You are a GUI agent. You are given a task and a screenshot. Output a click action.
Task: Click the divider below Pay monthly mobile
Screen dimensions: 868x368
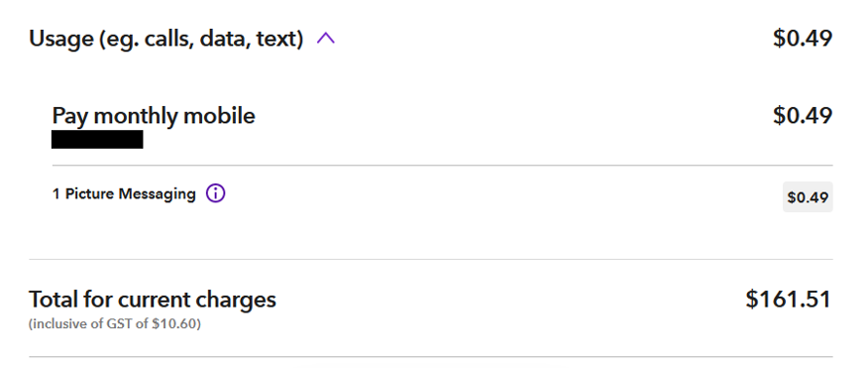(442, 166)
